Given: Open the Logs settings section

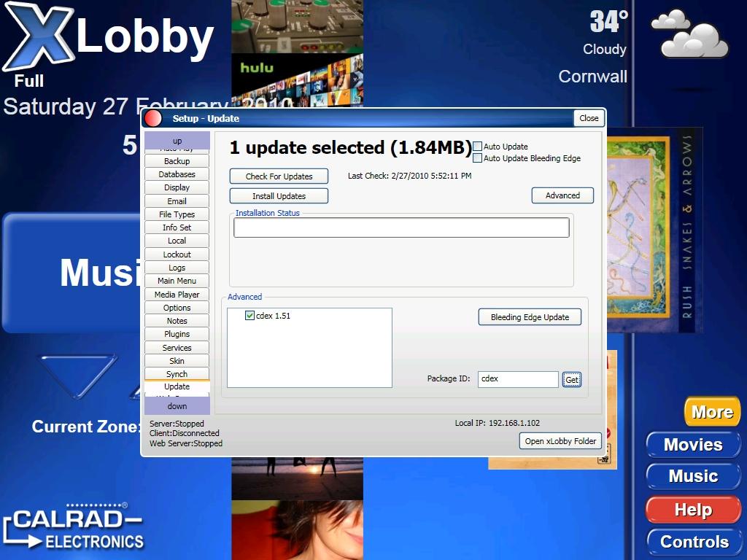Looking at the screenshot, I should coord(177,268).
